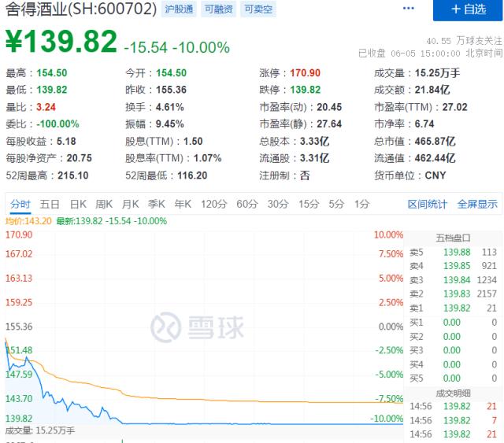Click the 52周最低 value 116.20
This screenshot has height=443, width=504.
(x=192, y=175)
